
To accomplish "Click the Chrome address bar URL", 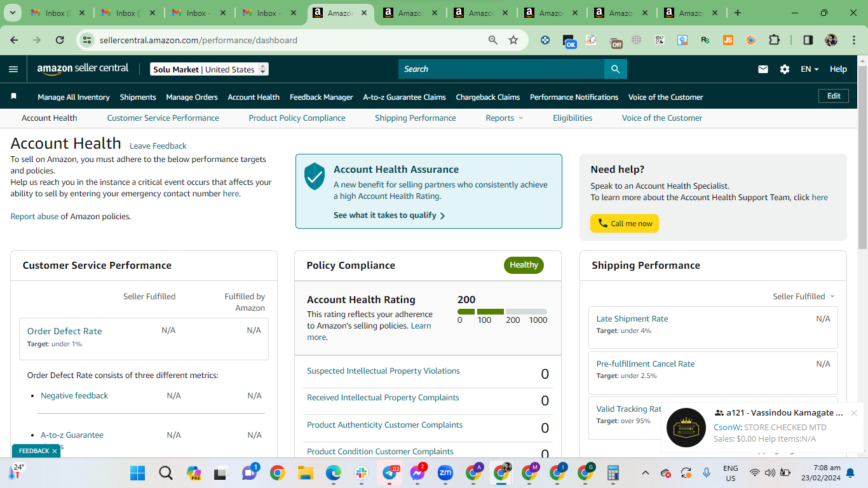I will pyautogui.click(x=198, y=40).
